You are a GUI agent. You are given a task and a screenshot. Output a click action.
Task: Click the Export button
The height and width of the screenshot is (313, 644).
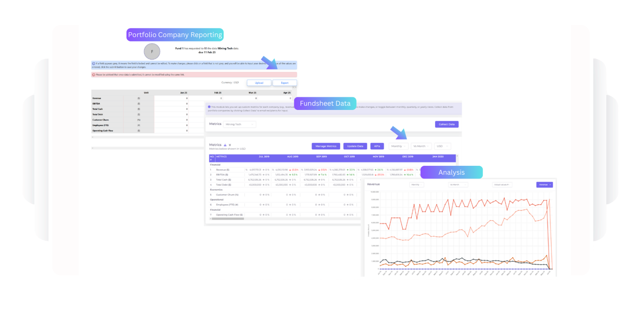(285, 83)
